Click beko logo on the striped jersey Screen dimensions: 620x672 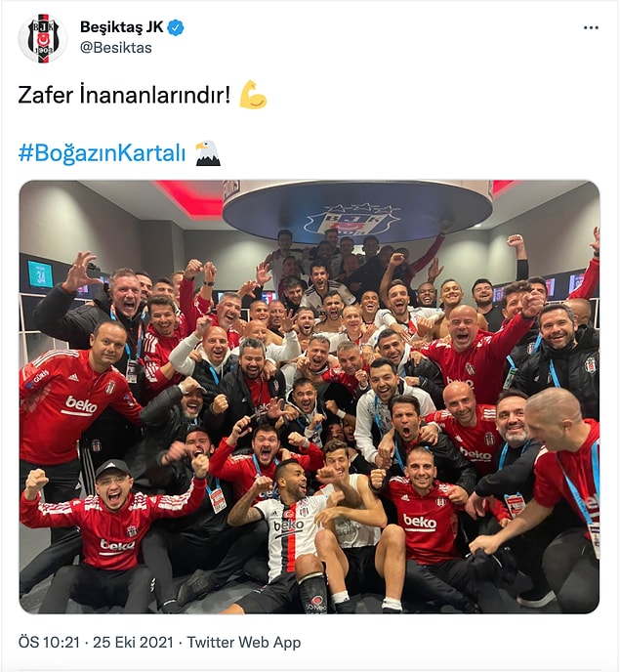[288, 525]
